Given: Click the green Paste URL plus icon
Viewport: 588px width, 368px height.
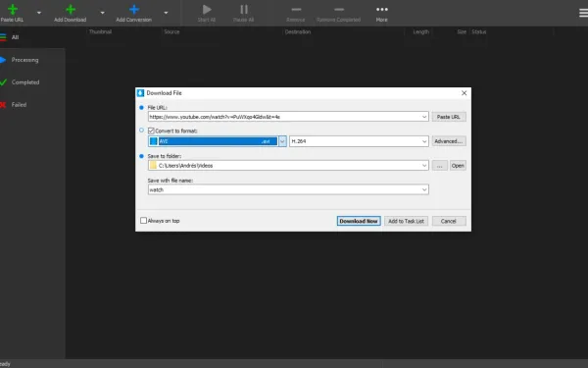Looking at the screenshot, I should [13, 9].
